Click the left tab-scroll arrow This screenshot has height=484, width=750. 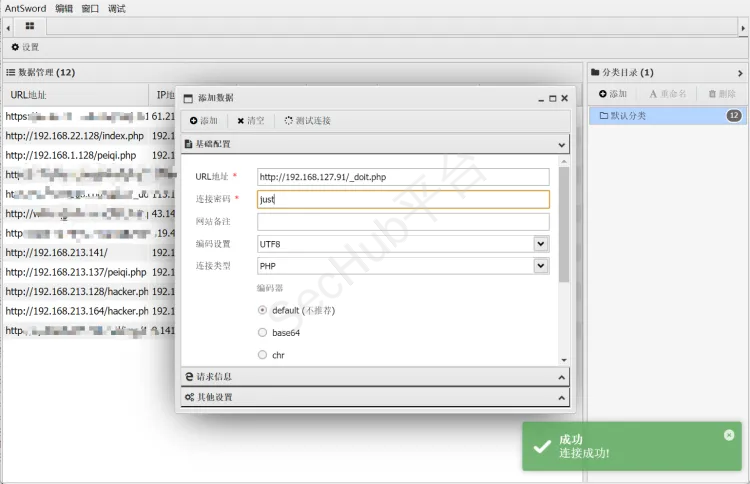(8, 28)
